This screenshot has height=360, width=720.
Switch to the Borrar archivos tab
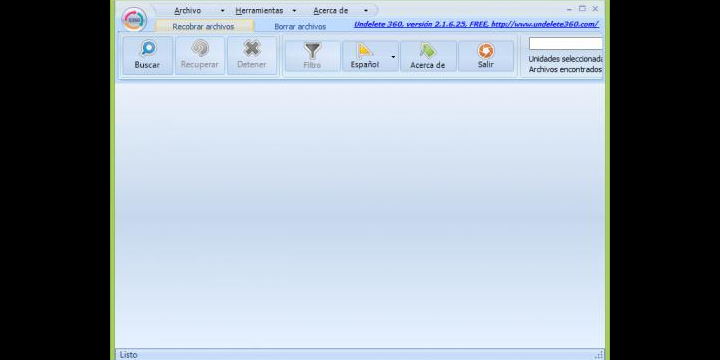coord(300,27)
